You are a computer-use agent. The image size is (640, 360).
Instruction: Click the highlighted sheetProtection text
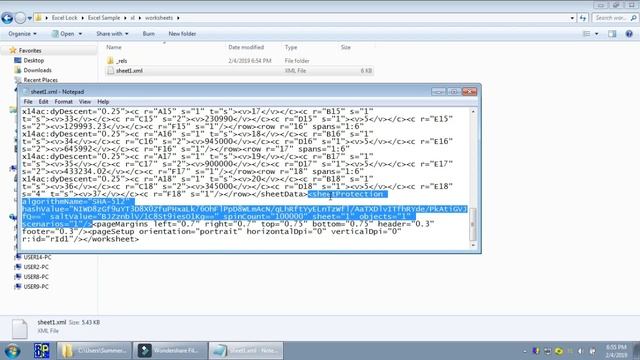(347, 194)
